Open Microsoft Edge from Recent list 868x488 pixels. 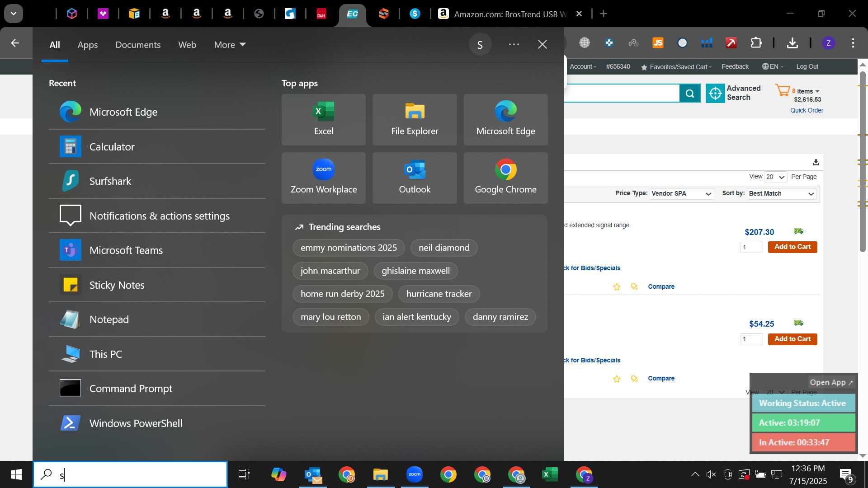pyautogui.click(x=157, y=112)
